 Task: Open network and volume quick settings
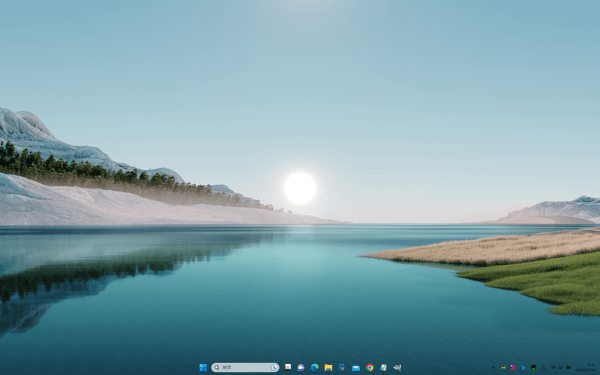[x=561, y=367]
